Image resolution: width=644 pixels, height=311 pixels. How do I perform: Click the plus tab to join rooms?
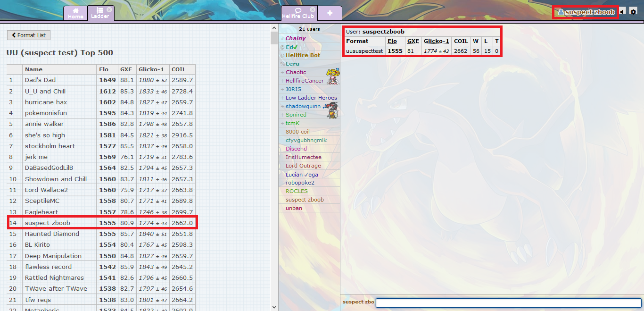pyautogui.click(x=330, y=13)
